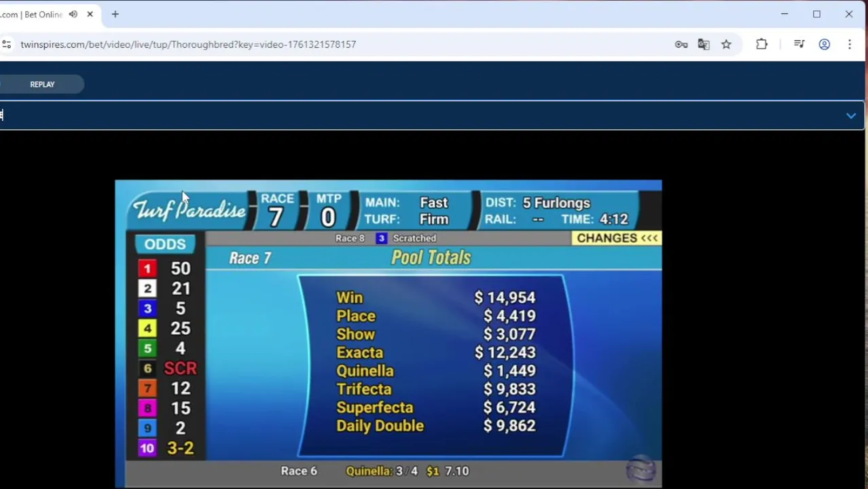868x489 pixels.
Task: Click the Pool Totals heading
Action: [431, 257]
